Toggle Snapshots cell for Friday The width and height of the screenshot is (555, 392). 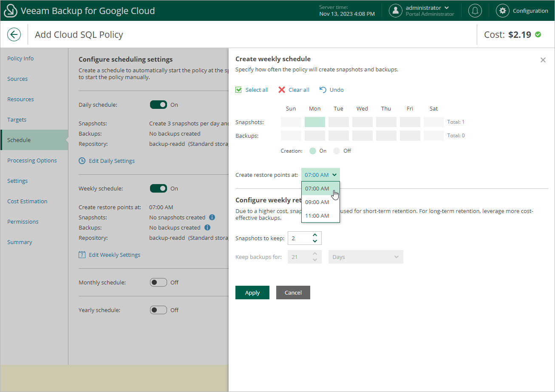pos(410,122)
